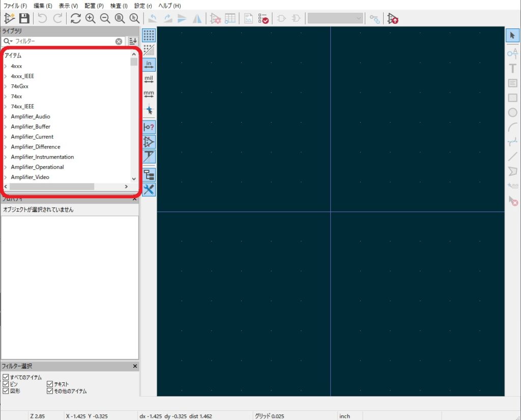Click the Refresh icon in the top toolbar
The width and height of the screenshot is (521, 420).
pyautogui.click(x=75, y=18)
